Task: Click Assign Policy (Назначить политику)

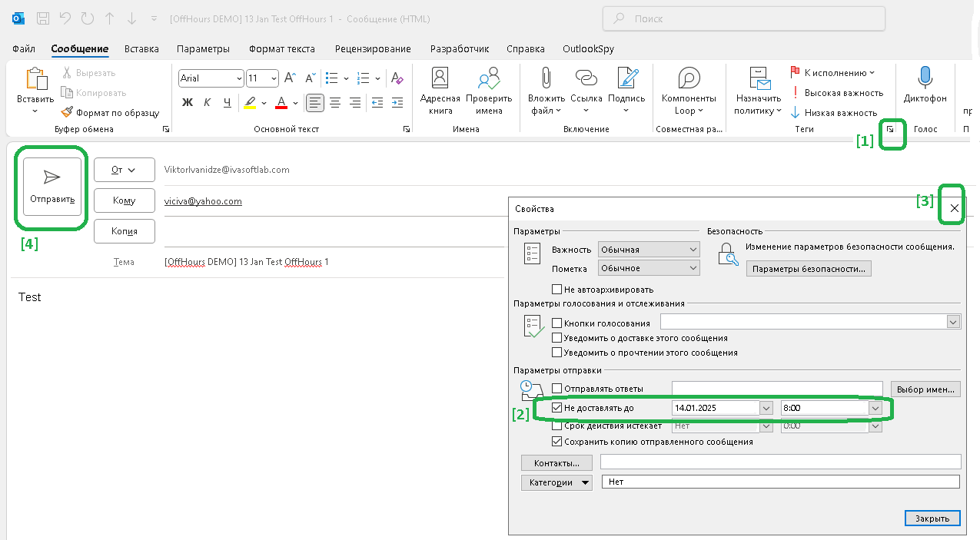Action: pyautogui.click(x=759, y=91)
